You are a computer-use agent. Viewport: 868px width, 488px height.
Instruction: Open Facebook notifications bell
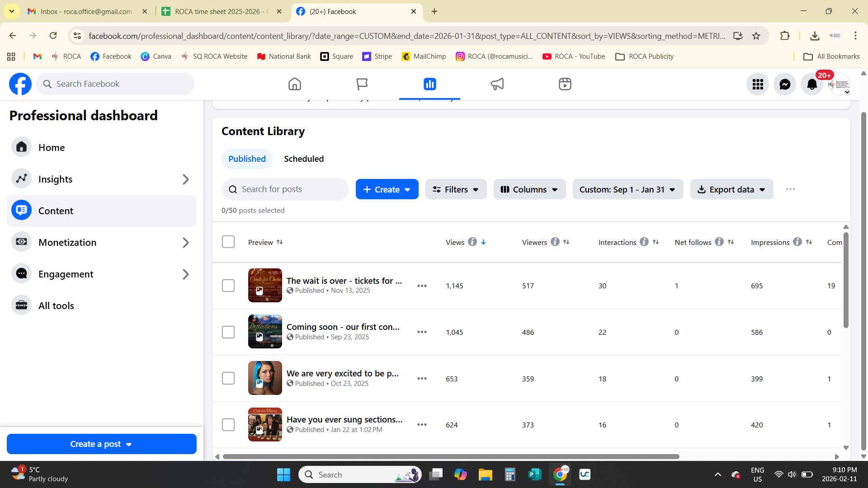click(x=812, y=84)
